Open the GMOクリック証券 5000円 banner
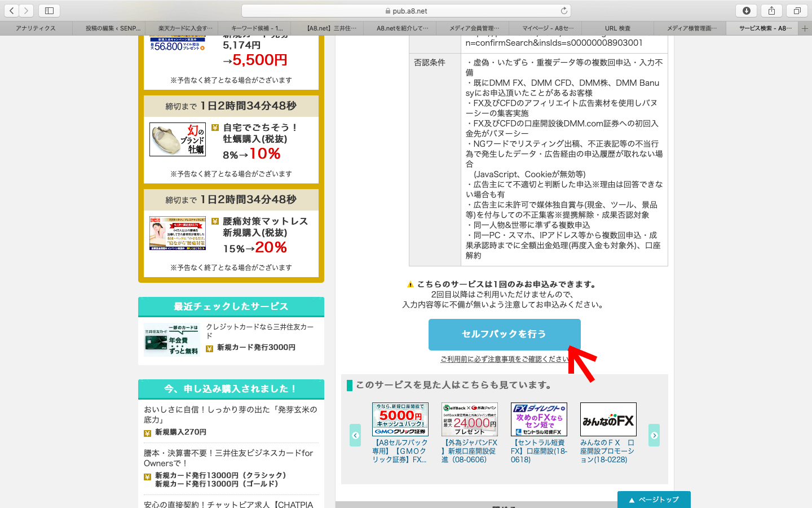812x508 pixels. tap(400, 419)
